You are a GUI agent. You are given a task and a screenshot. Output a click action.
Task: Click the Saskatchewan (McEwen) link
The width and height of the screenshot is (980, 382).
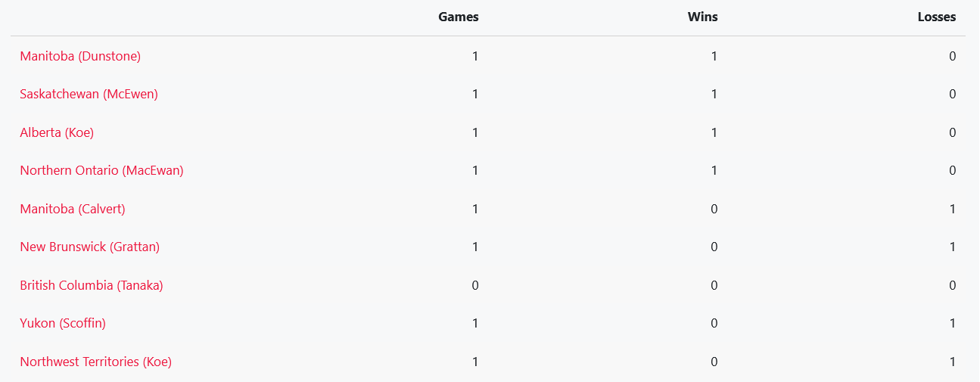tap(89, 94)
